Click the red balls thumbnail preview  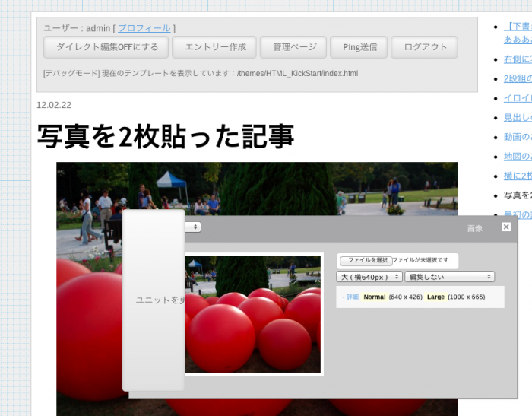click(x=253, y=314)
